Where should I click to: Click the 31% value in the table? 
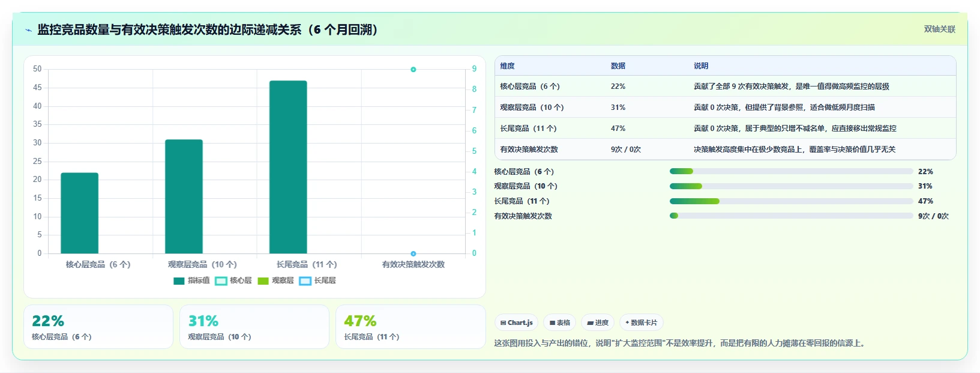[618, 108]
